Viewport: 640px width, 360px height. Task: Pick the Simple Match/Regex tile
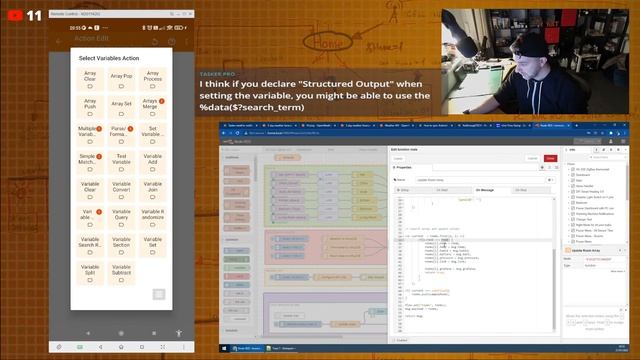click(x=90, y=162)
